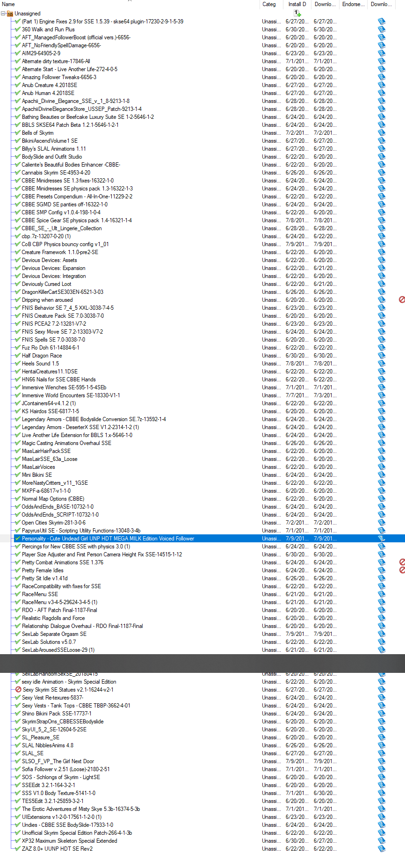The height and width of the screenshot is (868, 405).
Task: Sort by the first Downlo... column header
Action: click(x=325, y=4)
